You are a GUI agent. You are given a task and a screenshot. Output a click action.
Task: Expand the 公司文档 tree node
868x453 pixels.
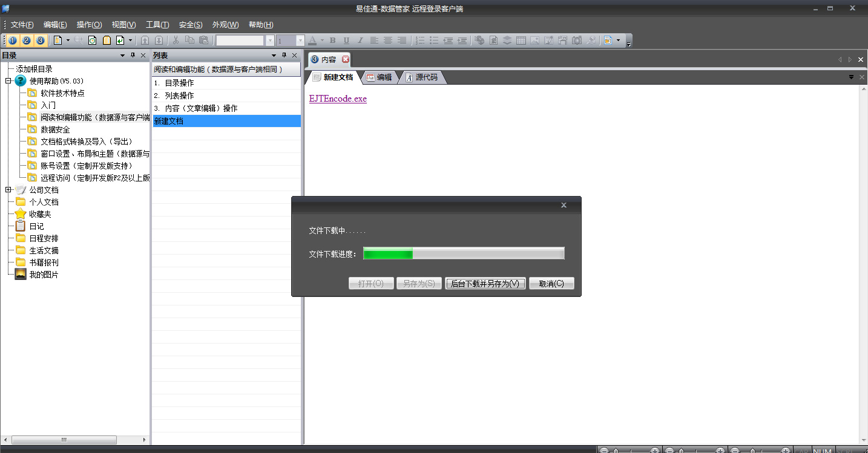click(x=8, y=190)
